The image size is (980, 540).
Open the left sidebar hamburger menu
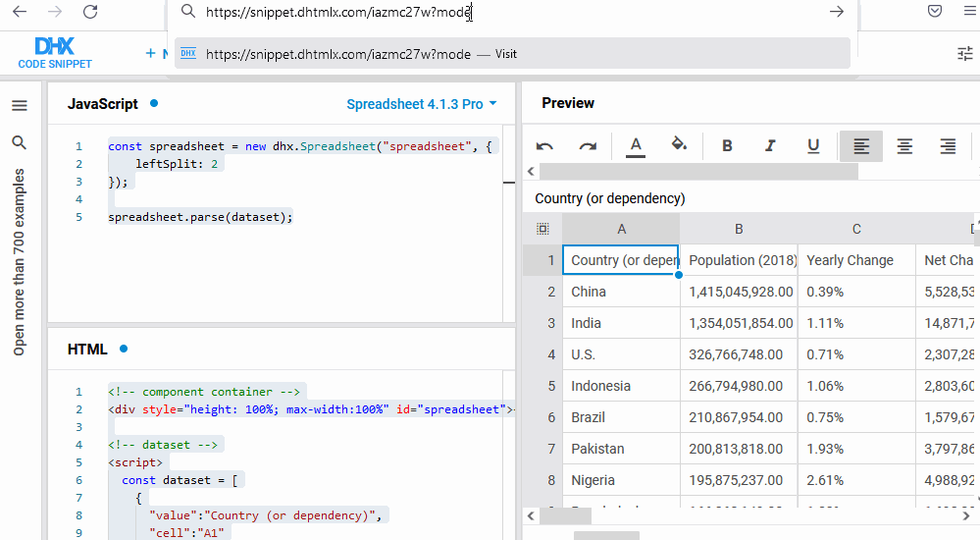point(20,105)
